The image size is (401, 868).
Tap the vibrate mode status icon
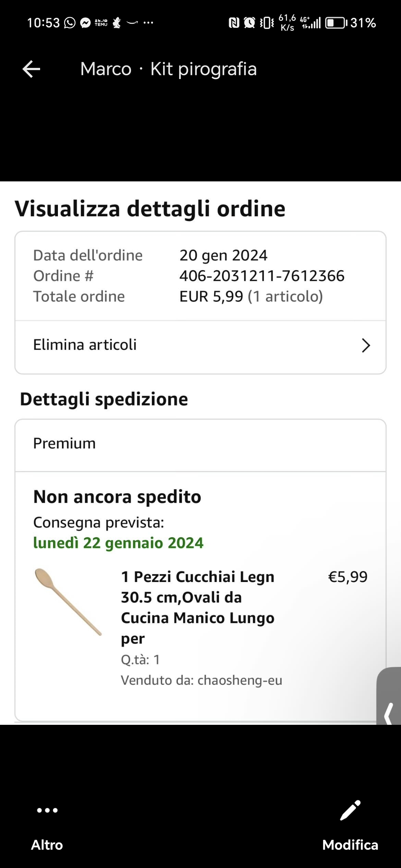pos(267,23)
